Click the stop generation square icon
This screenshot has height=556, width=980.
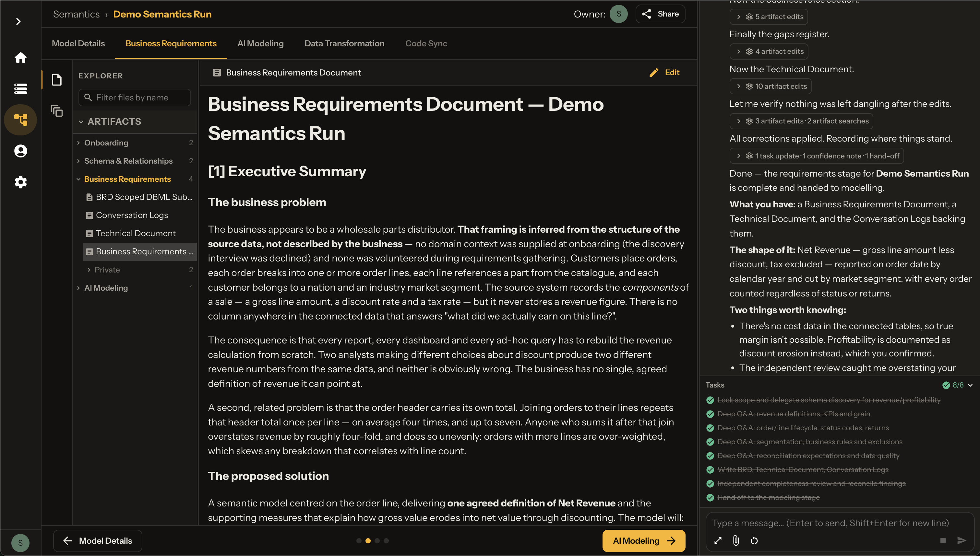pos(943,541)
